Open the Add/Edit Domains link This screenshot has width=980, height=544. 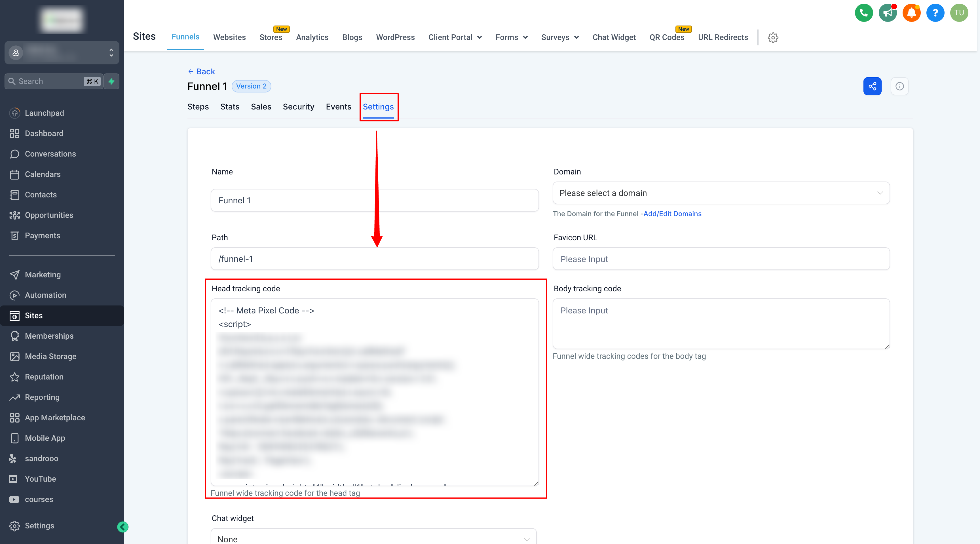[x=672, y=214]
